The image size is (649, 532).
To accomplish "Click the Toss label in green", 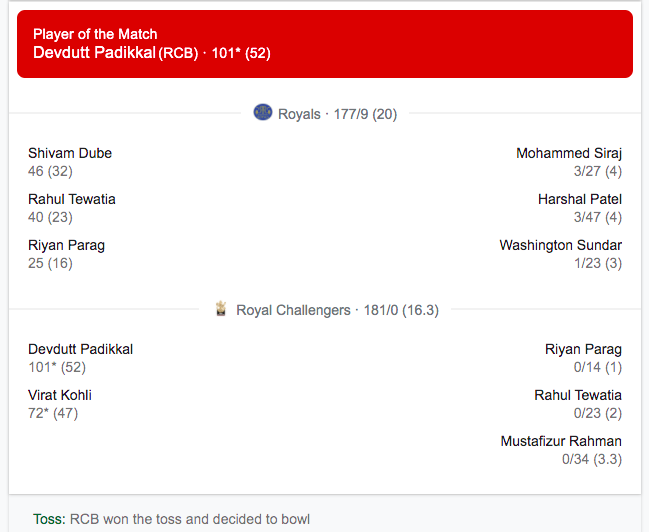I will [48, 520].
